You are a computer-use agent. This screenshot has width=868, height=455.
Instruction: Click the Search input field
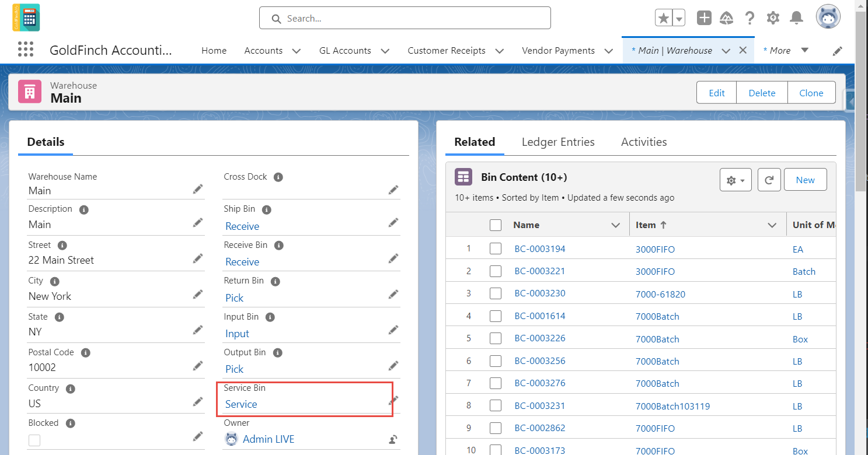[x=405, y=18]
